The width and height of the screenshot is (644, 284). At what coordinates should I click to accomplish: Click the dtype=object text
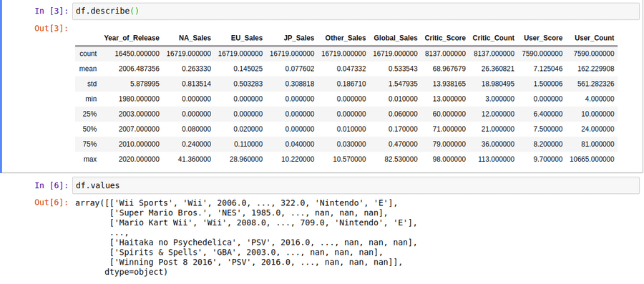click(136, 272)
